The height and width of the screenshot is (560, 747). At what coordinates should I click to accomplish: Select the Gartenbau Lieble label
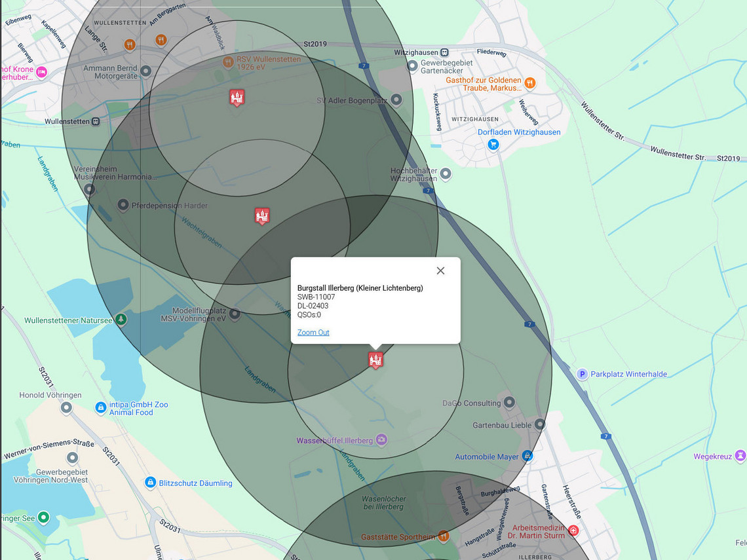[x=502, y=425]
